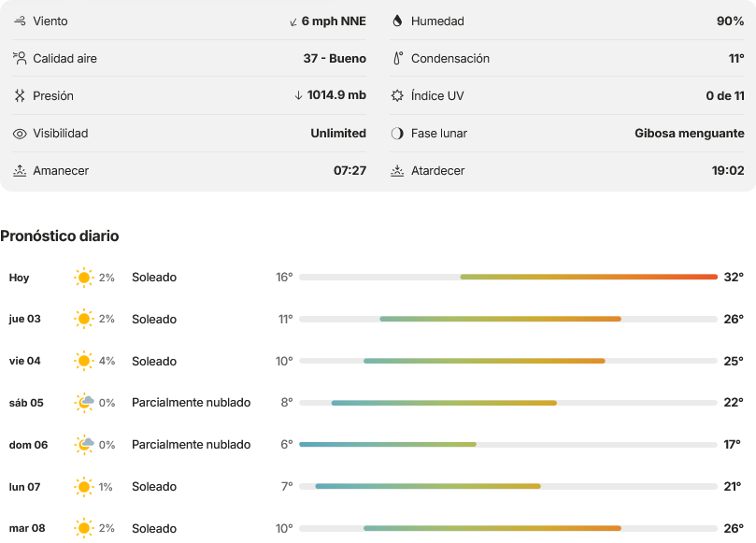Click the wind icon beside Viento

coord(20,21)
